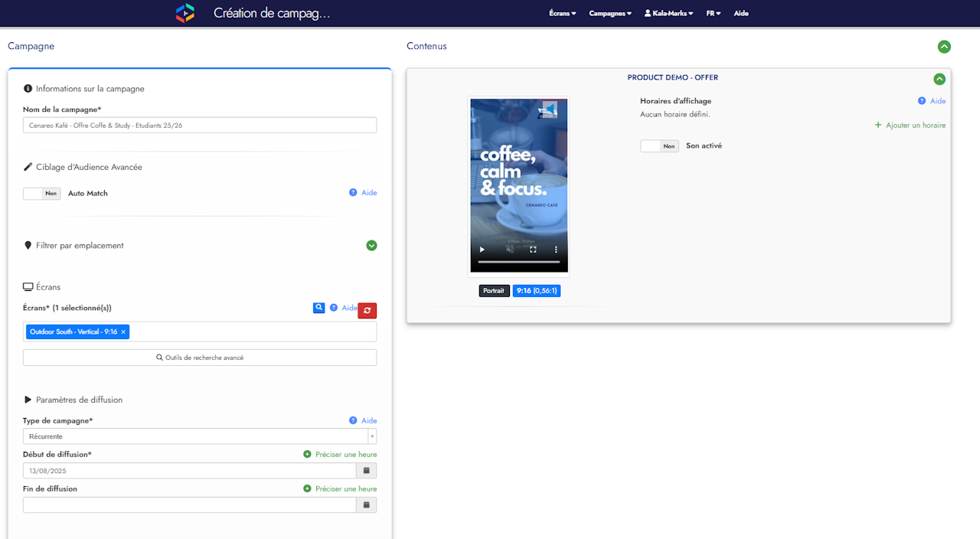Screen dimensions: 980x539
Task: Click the blue screen search magnifier icon
Action: pos(319,308)
